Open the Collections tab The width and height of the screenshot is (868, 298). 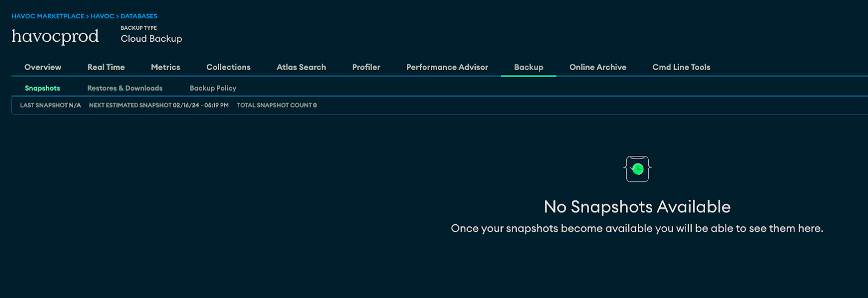228,67
